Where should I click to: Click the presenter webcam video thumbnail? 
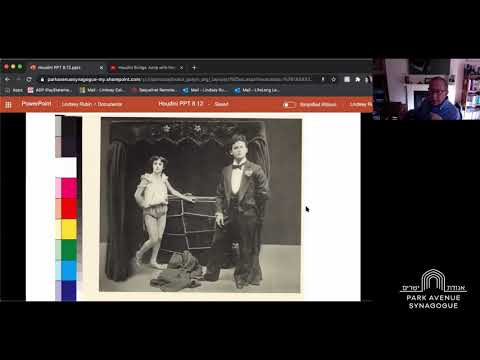426,89
